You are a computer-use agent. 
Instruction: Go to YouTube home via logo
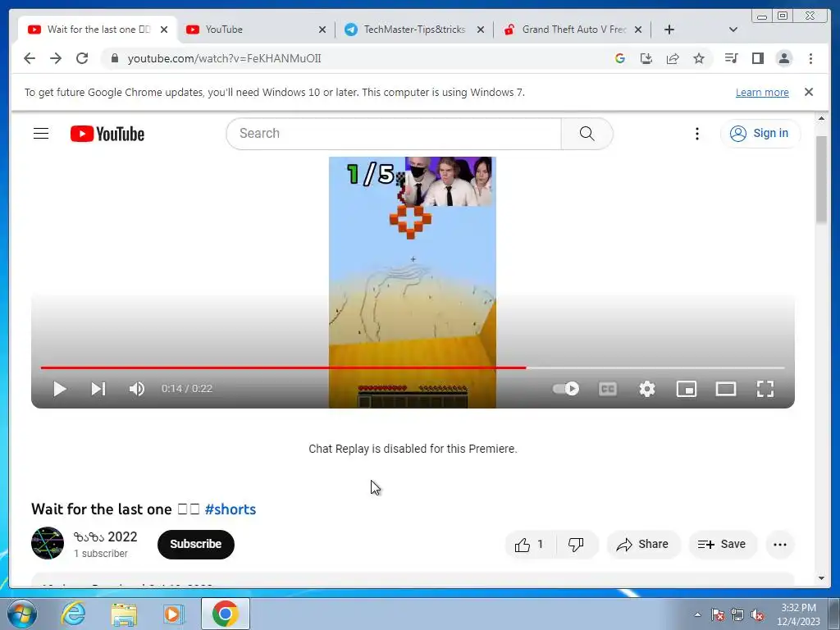click(x=107, y=134)
